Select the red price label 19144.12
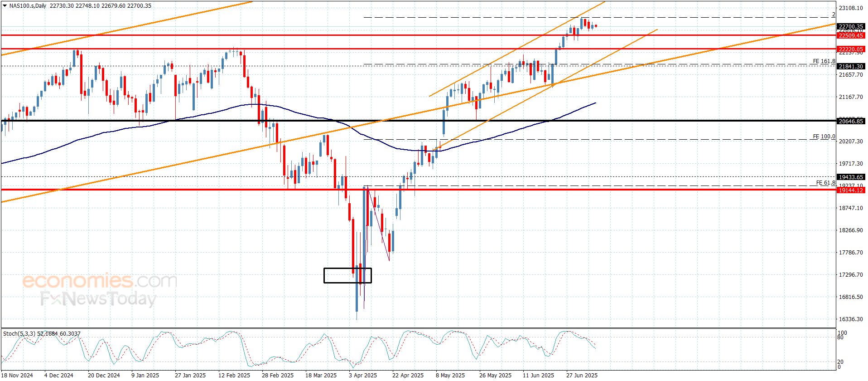The height and width of the screenshot is (381, 868). [x=851, y=190]
